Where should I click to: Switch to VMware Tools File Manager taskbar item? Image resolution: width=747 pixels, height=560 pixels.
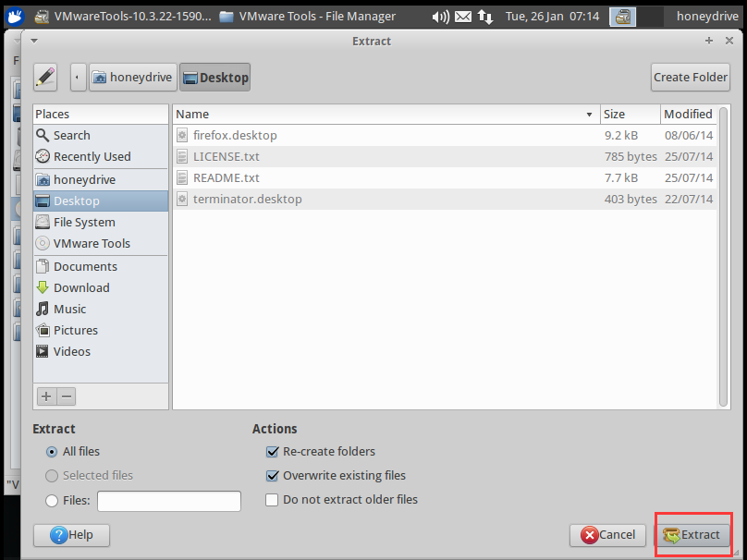pos(308,17)
